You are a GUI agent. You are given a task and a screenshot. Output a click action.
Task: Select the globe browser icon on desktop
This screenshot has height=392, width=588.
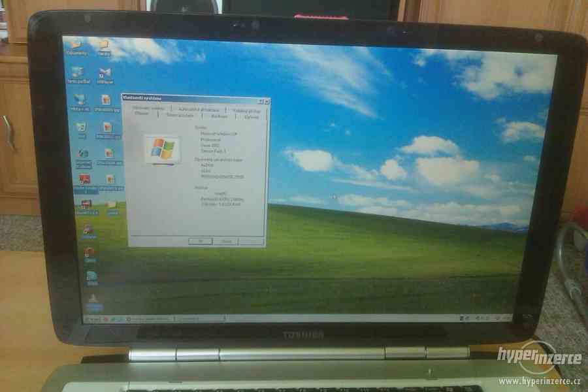[83, 158]
